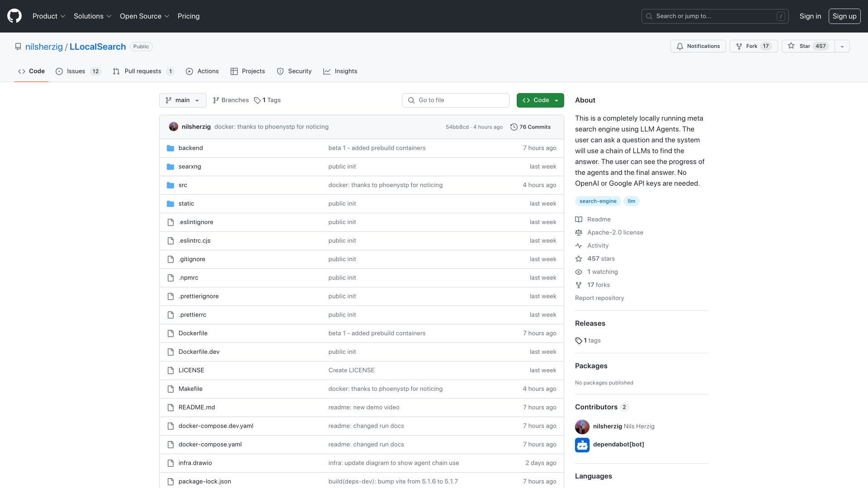The height and width of the screenshot is (488, 868).
Task: Click the Activity pulse icon
Action: point(579,246)
